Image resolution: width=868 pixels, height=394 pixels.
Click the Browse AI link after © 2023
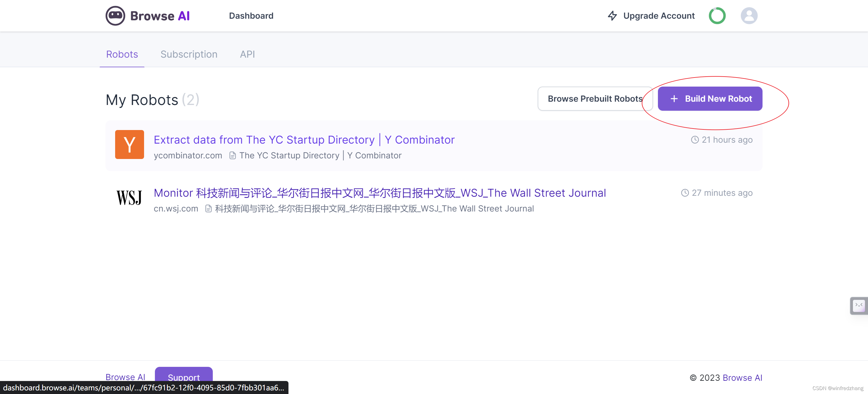click(x=742, y=377)
